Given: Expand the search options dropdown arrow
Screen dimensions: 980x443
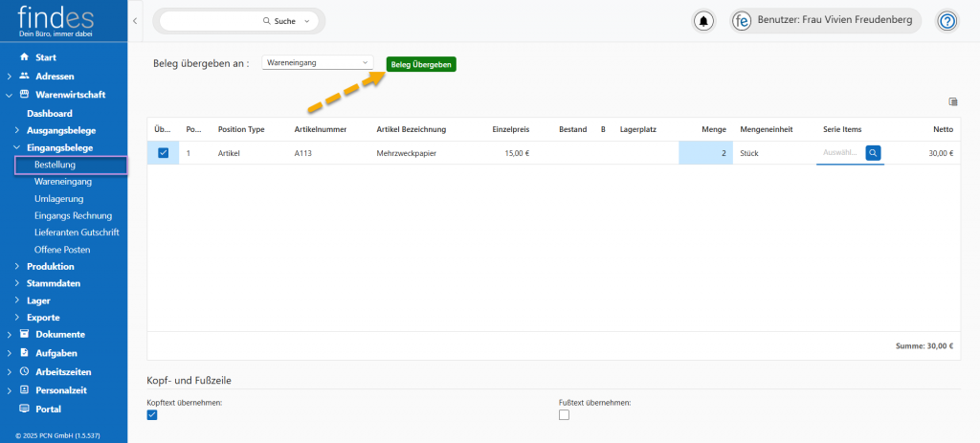Looking at the screenshot, I should tap(306, 21).
